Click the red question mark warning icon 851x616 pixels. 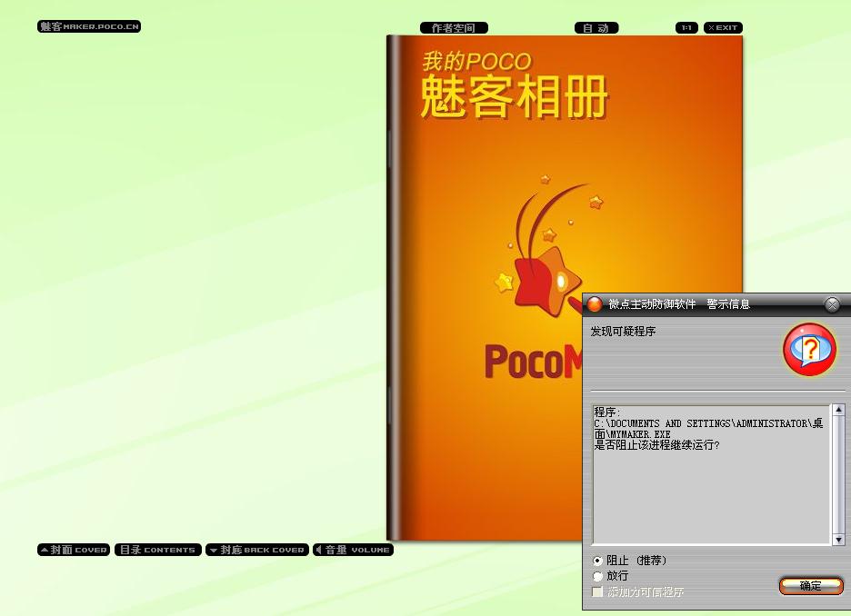coord(809,350)
